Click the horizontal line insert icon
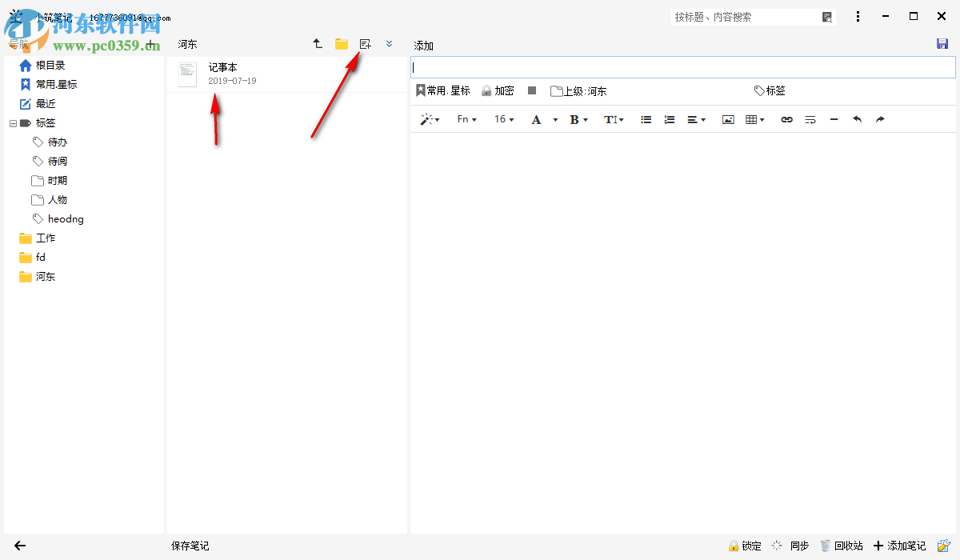 (x=834, y=118)
